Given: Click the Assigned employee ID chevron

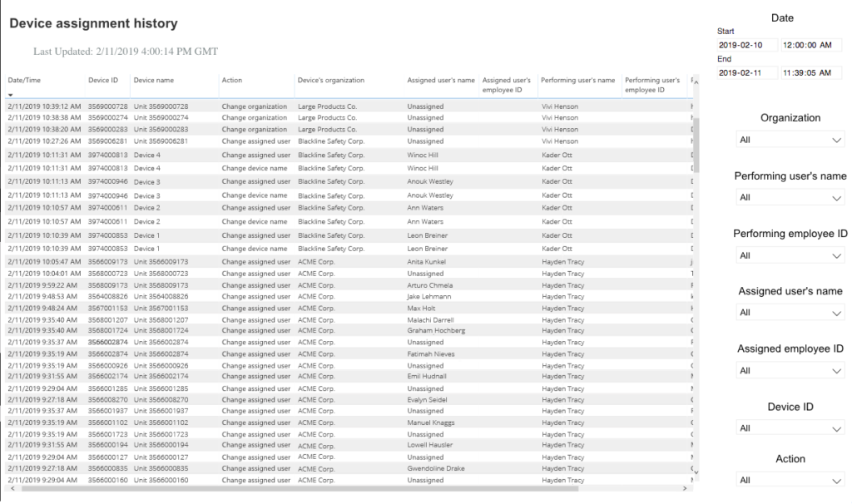Looking at the screenshot, I should click(x=838, y=370).
